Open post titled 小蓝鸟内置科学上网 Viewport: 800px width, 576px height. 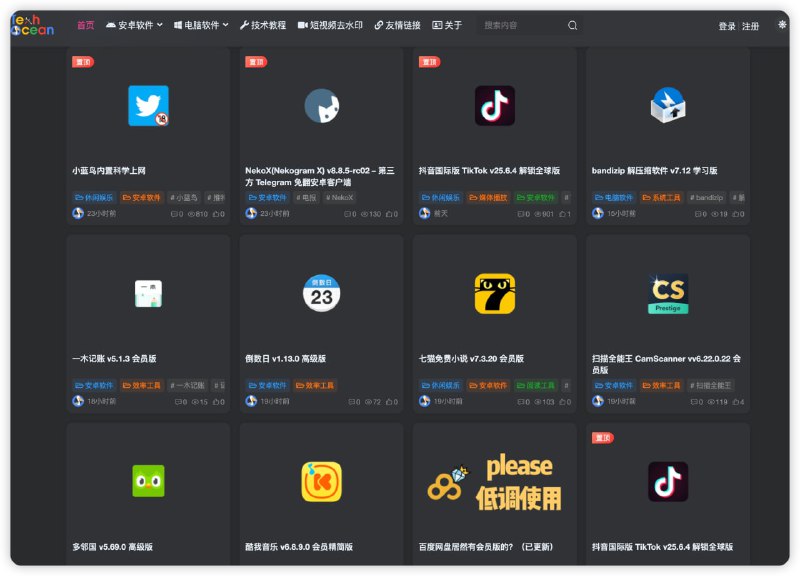click(109, 170)
